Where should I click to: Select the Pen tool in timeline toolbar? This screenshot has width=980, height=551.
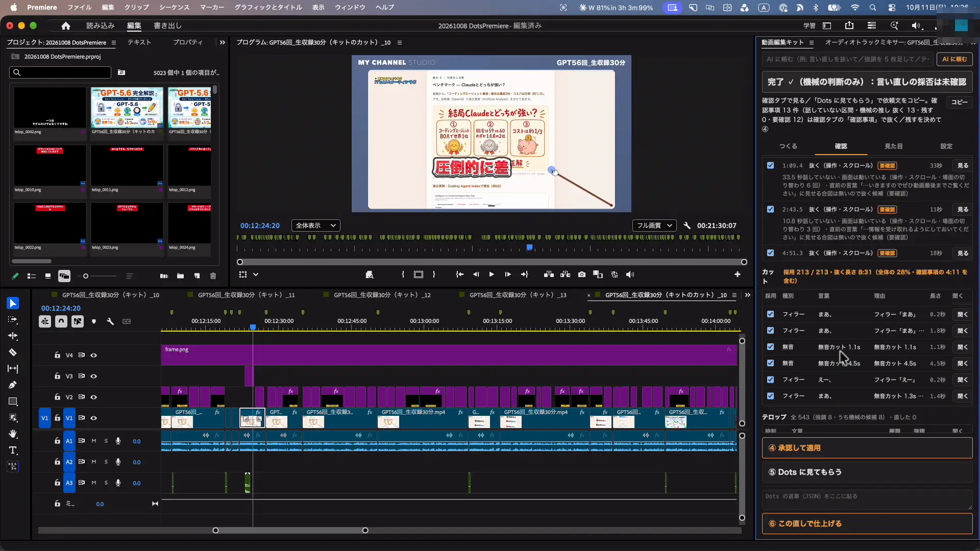tap(13, 385)
